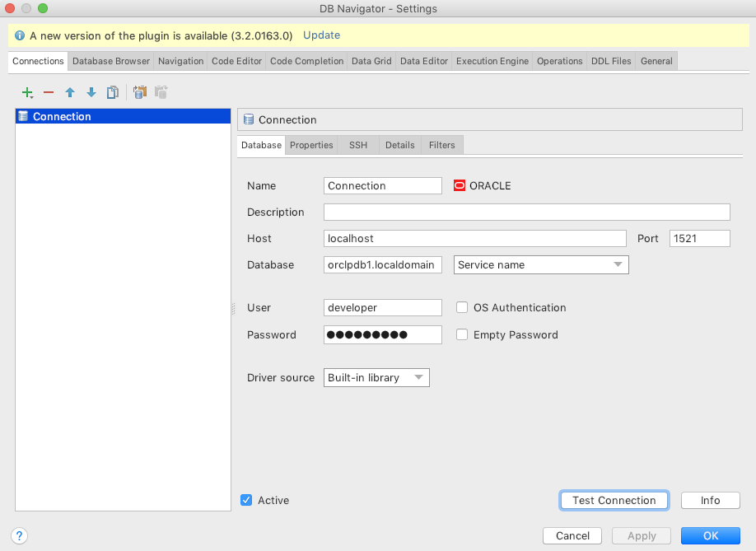Open the SSH sub-tab
This screenshot has width=756, height=551.
point(358,145)
